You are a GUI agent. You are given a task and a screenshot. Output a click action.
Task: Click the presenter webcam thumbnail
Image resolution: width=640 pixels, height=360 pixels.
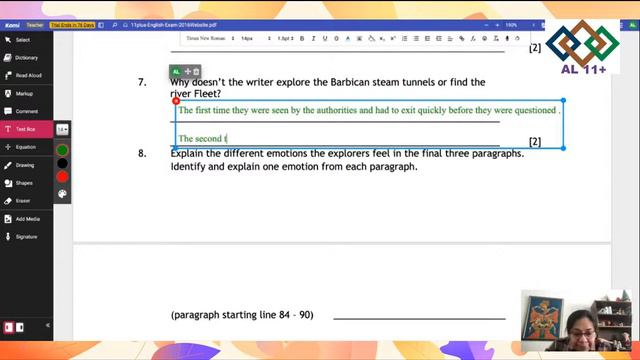click(x=576, y=320)
